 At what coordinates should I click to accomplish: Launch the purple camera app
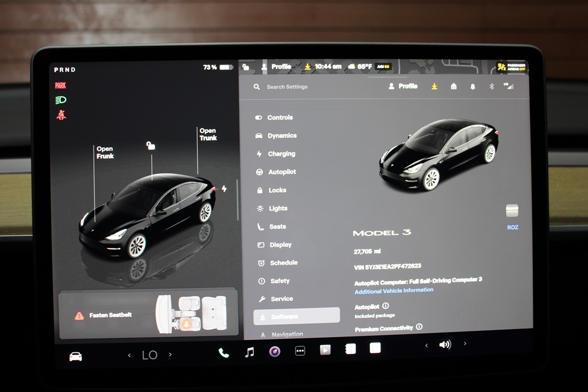tap(274, 351)
